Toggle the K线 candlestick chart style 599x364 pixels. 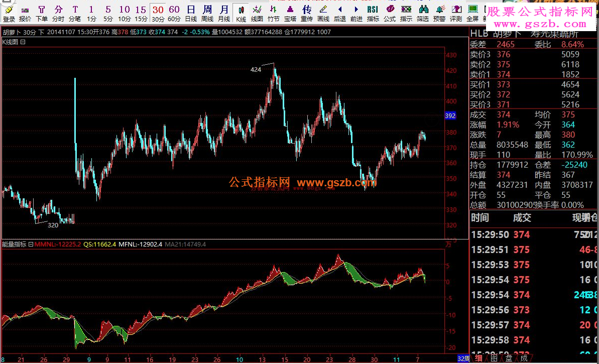click(241, 13)
